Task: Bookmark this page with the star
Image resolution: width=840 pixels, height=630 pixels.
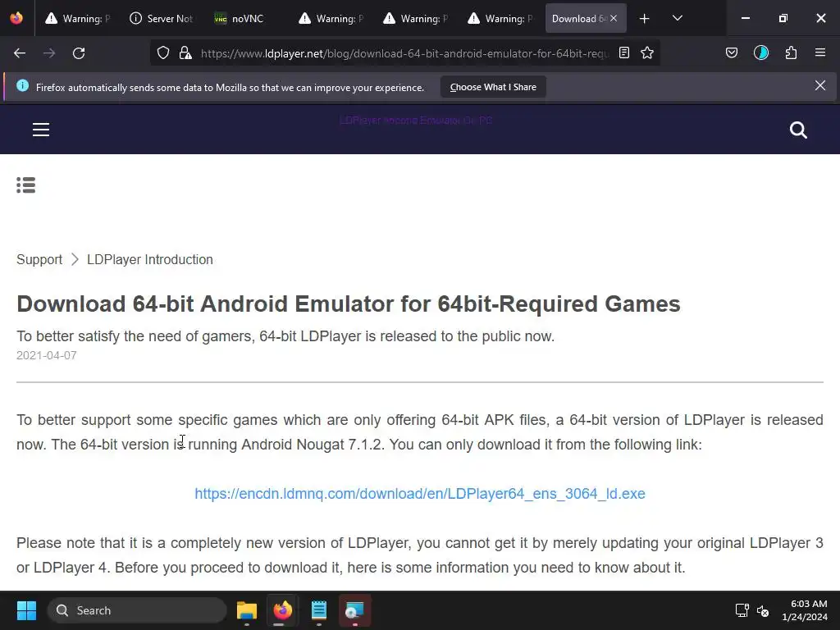Action: tap(647, 52)
